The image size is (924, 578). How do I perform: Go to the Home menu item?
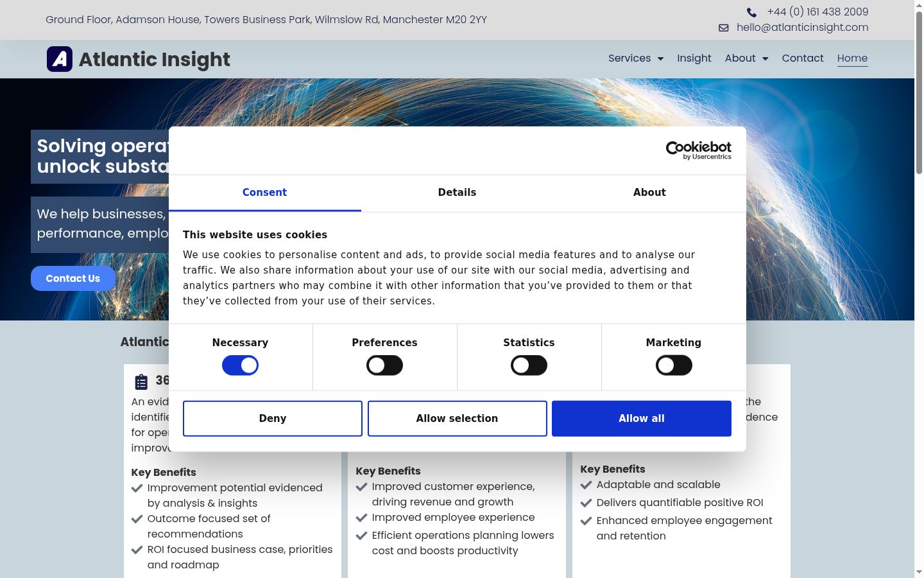click(852, 58)
